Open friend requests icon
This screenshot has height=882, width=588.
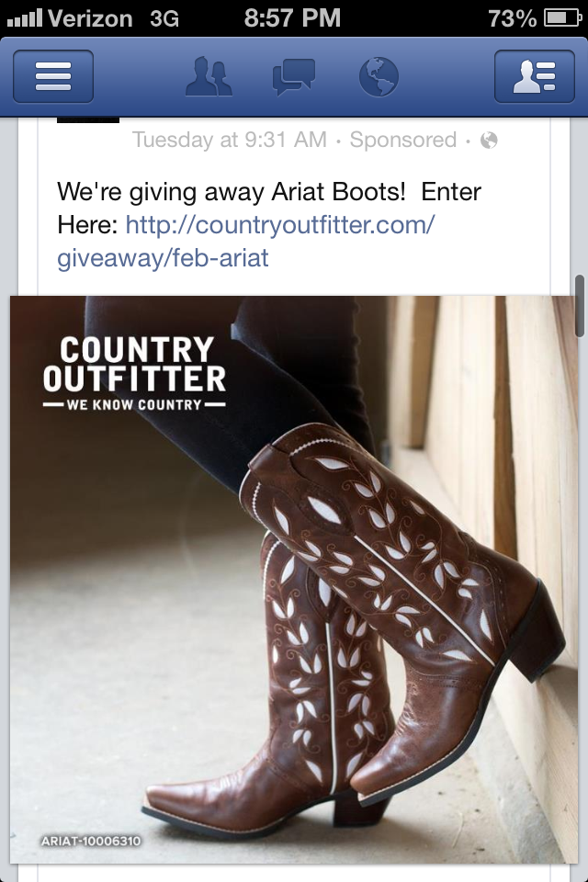click(209, 76)
